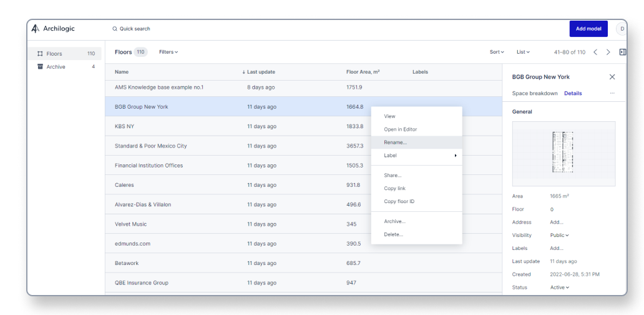Select the KBS NY row
Image resolution: width=644 pixels, height=315 pixels.
click(x=303, y=126)
